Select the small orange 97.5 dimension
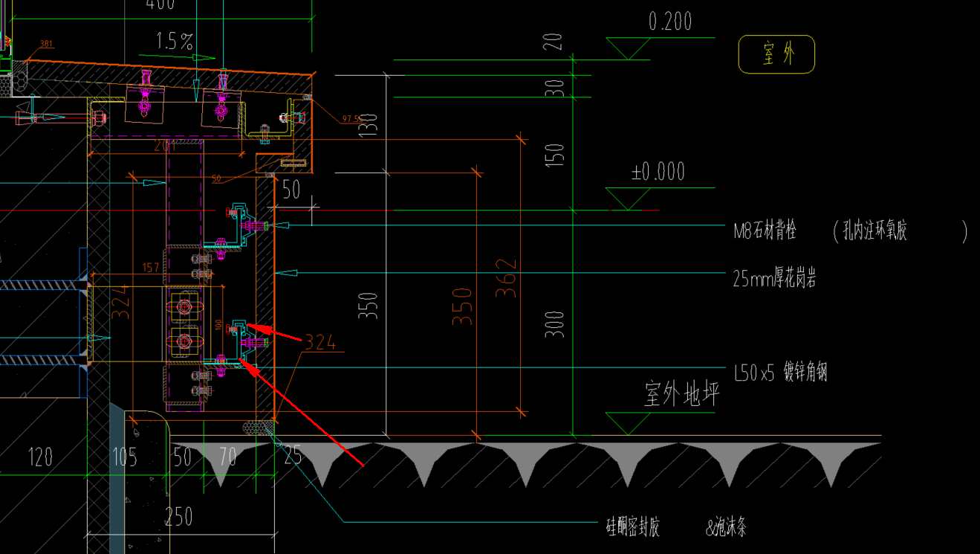This screenshot has height=554, width=980. tap(350, 119)
